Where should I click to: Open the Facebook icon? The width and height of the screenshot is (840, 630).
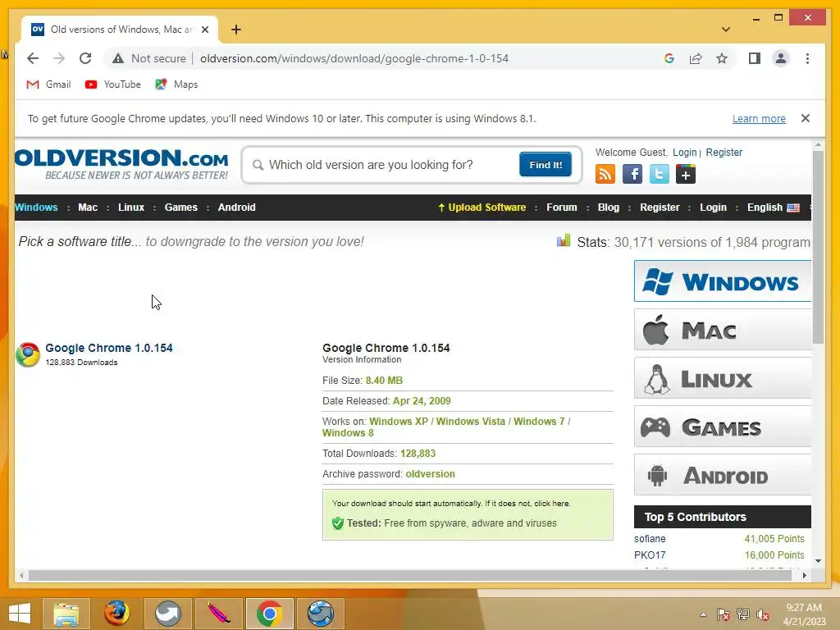pyautogui.click(x=632, y=174)
